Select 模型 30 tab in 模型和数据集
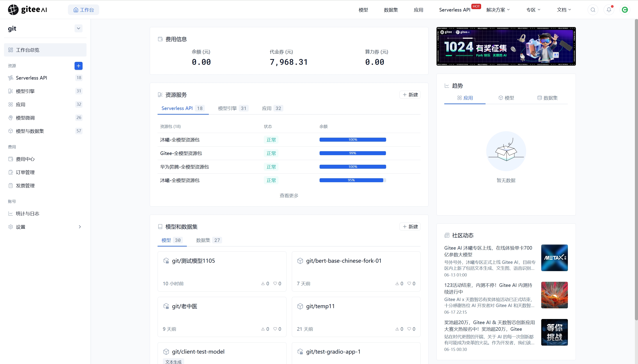Screen dimensions: 638x364 tap(172, 240)
